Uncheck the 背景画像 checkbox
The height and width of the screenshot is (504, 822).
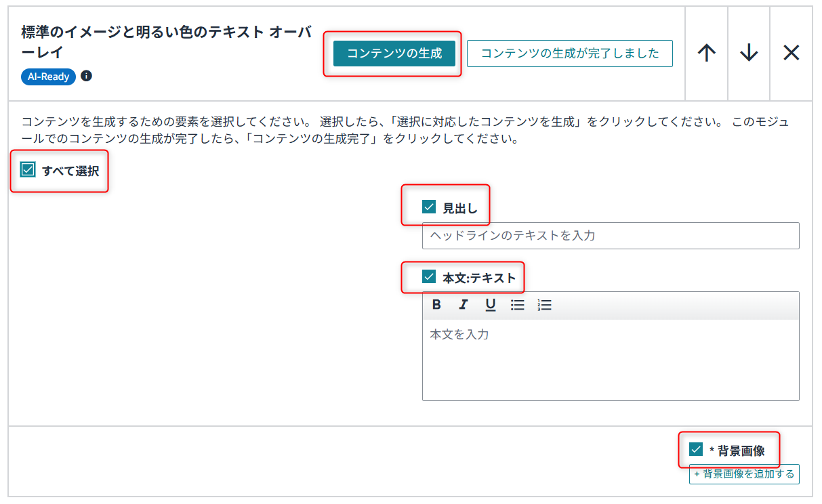tap(696, 449)
